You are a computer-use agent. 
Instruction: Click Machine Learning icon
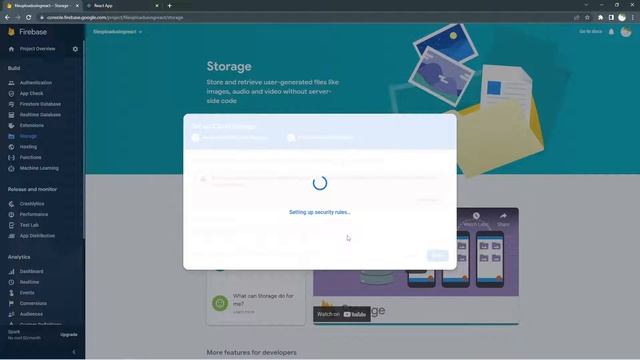11,168
